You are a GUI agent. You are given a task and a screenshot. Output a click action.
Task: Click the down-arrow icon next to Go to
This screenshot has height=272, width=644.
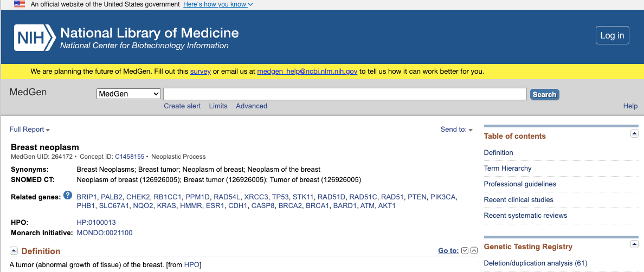[465, 250]
